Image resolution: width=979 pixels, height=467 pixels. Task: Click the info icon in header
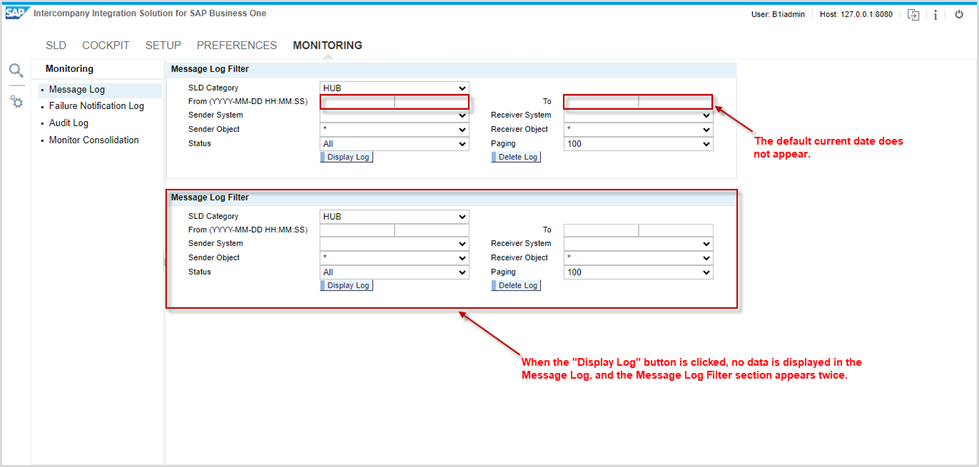[935, 15]
